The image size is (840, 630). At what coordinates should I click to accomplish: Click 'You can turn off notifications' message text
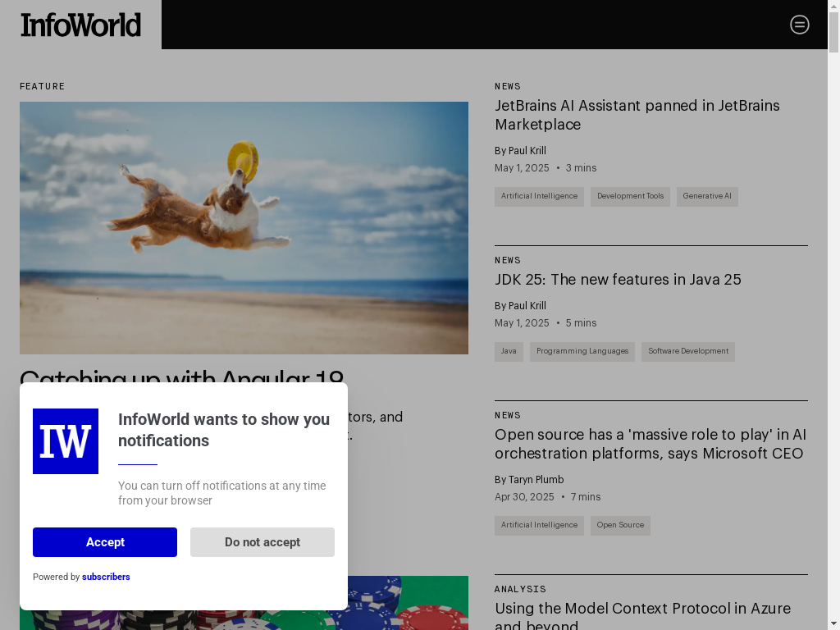[x=221, y=493]
